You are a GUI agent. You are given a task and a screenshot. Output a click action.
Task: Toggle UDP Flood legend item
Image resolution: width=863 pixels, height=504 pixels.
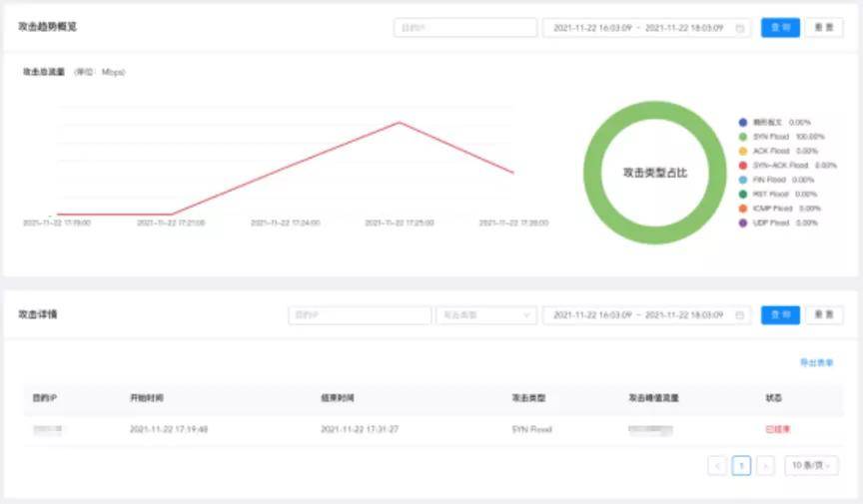pyautogui.click(x=771, y=224)
